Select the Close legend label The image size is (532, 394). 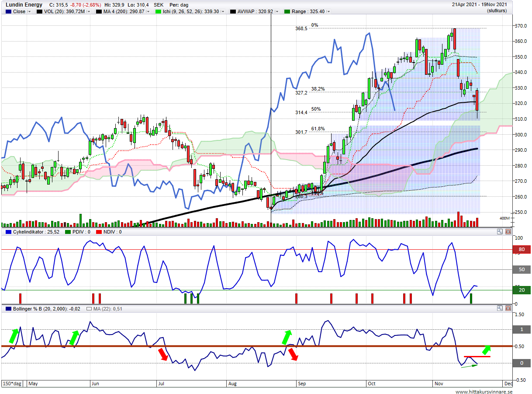click(x=19, y=12)
